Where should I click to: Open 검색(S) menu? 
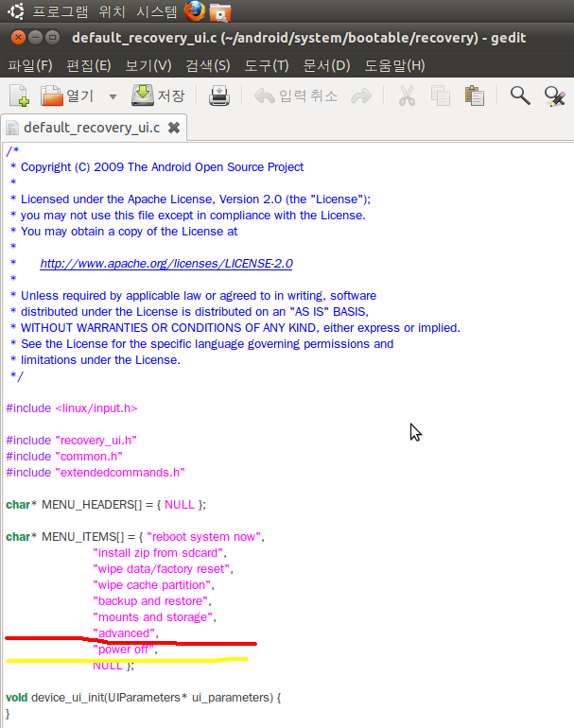tap(208, 65)
